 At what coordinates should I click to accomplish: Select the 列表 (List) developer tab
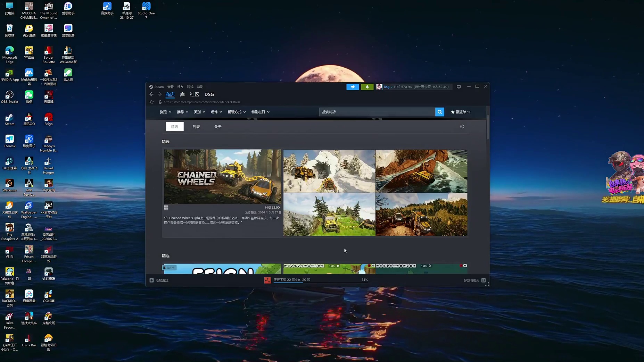[x=196, y=127]
